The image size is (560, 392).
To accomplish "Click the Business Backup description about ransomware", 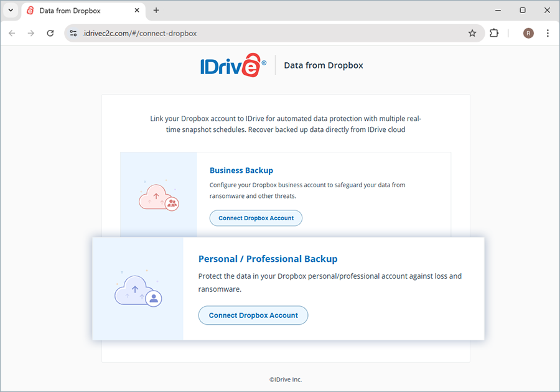I will pos(307,190).
